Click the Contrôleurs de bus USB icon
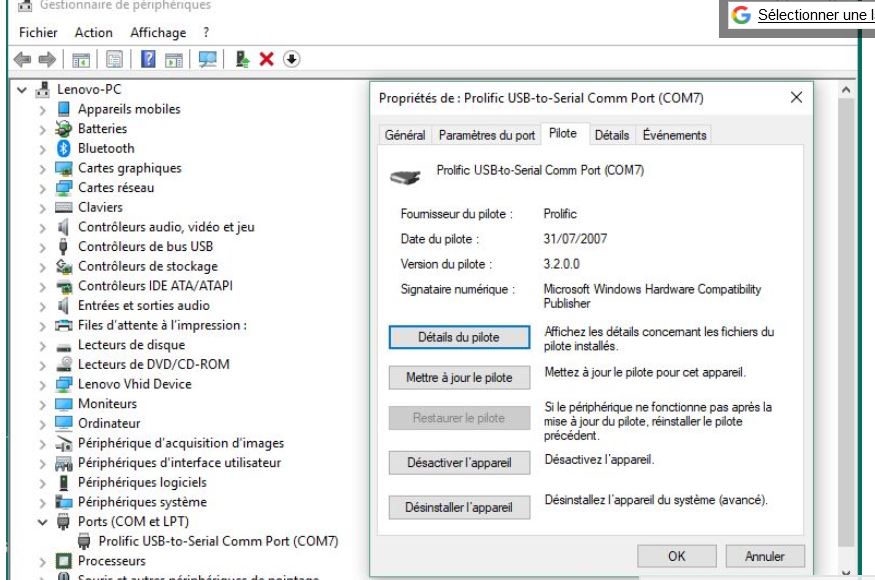 pos(63,246)
